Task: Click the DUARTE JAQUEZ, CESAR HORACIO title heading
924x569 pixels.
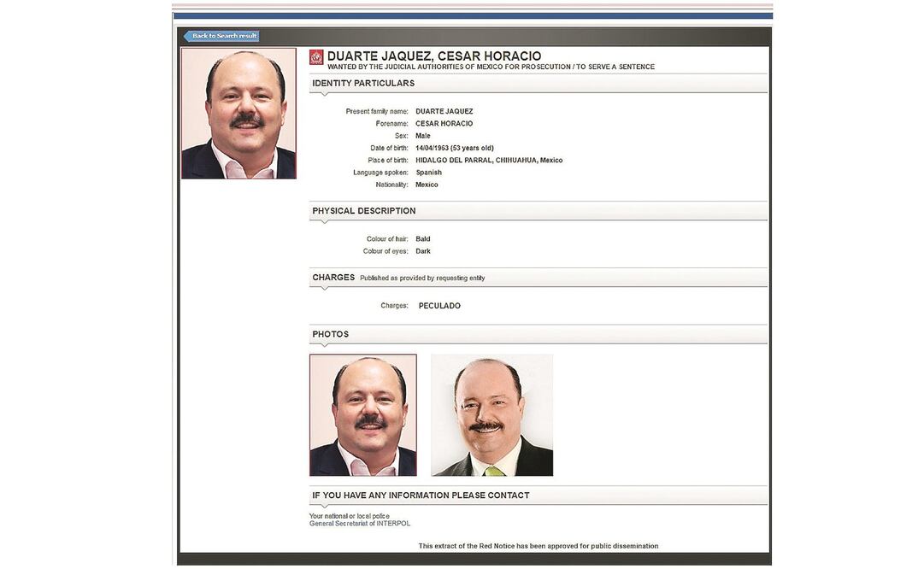Action: click(434, 56)
